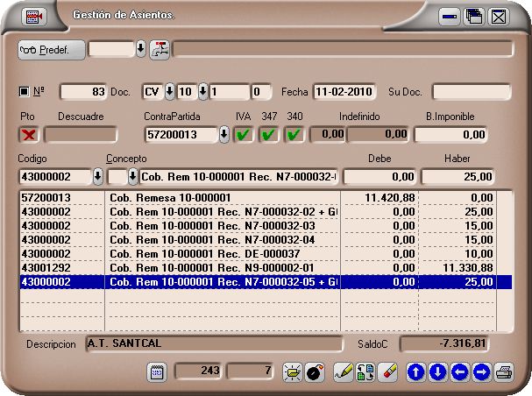Toggle the Pto red X box
Screen dimensions: 532x396
point(29,135)
